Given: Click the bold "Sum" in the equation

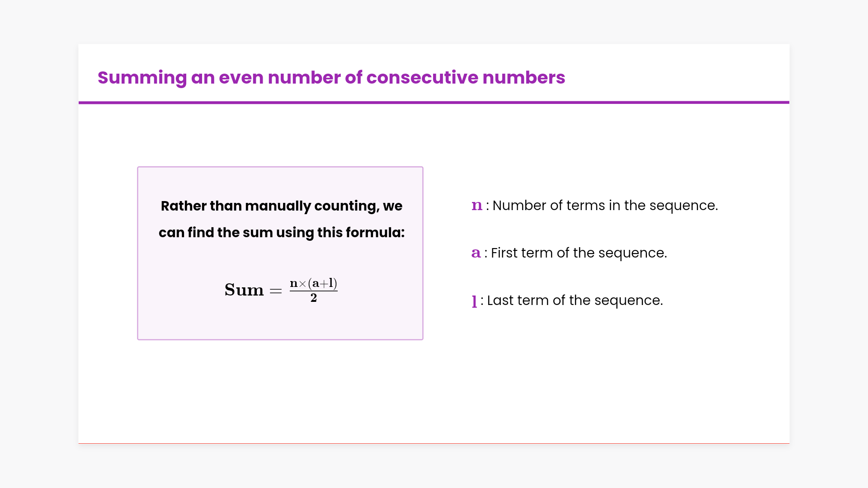Looking at the screenshot, I should [244, 290].
